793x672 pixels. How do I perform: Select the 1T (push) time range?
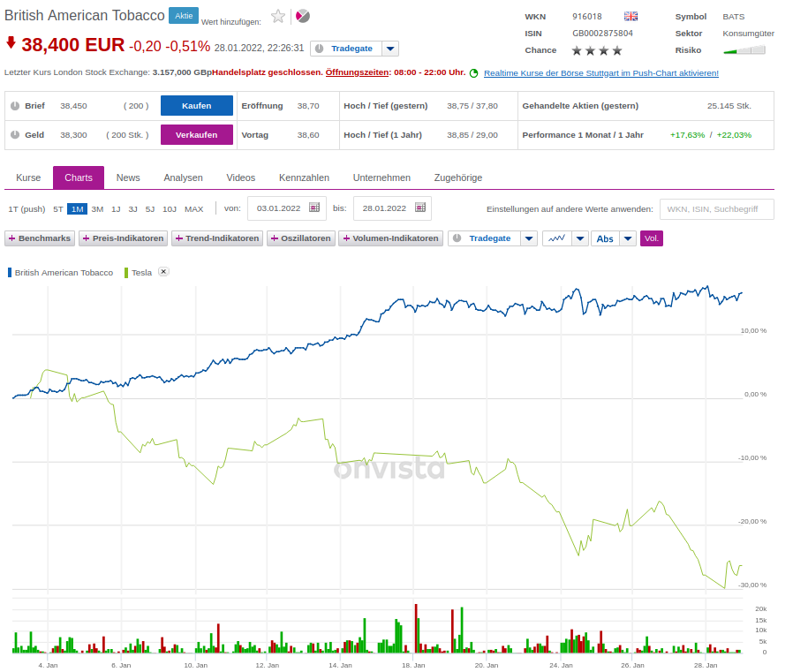[26, 208]
